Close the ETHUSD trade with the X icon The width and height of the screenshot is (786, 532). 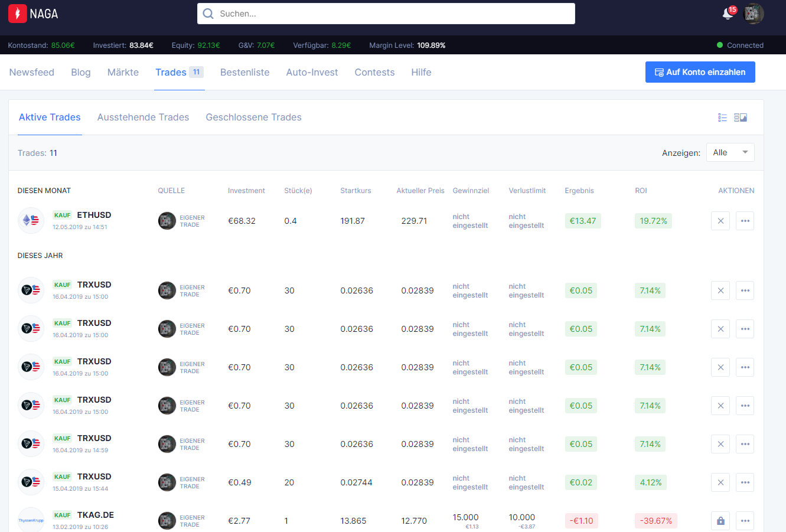[720, 221]
